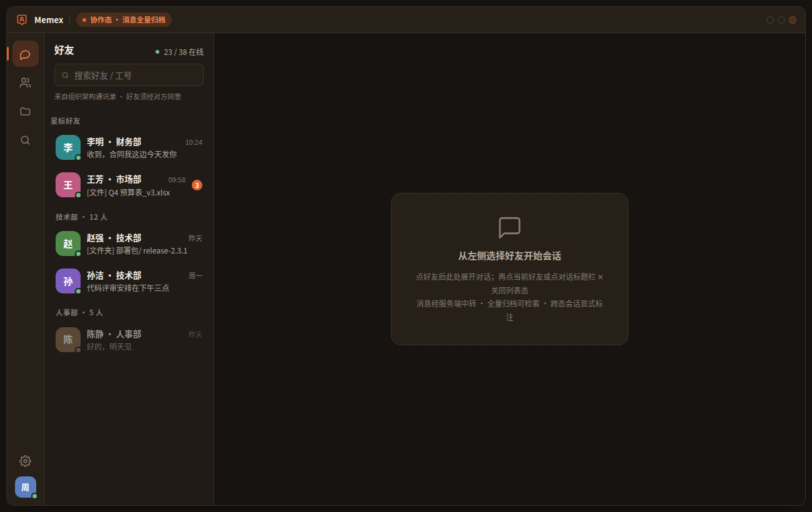Click 陈 avatar of 陈静

click(x=68, y=340)
